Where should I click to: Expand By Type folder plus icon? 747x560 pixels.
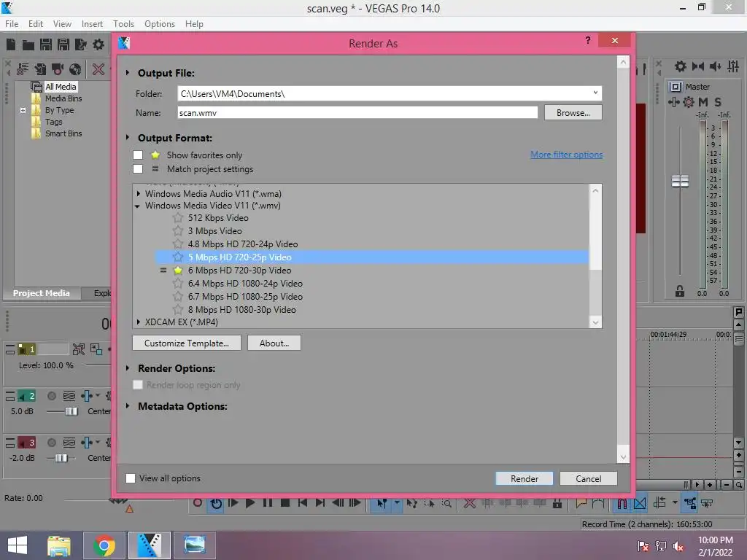pyautogui.click(x=23, y=110)
